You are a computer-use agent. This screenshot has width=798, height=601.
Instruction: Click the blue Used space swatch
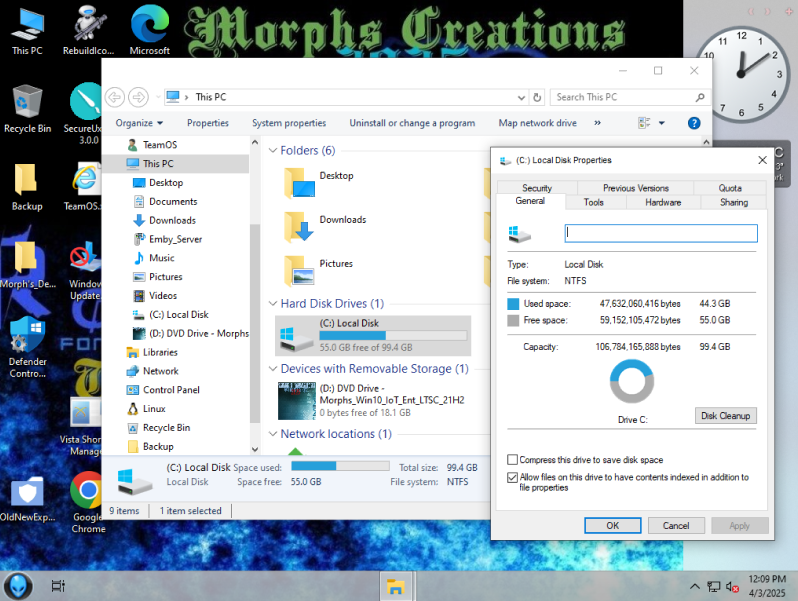pos(513,304)
